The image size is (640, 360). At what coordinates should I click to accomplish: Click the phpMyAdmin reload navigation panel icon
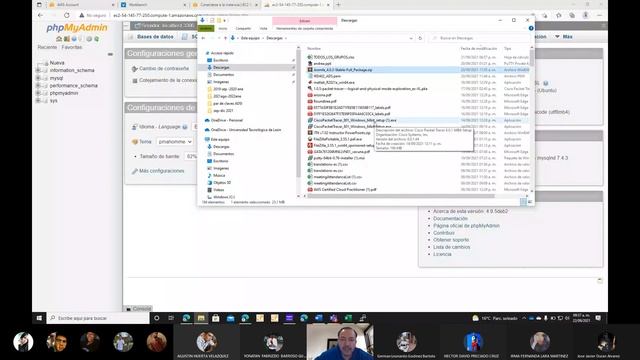pos(96,39)
